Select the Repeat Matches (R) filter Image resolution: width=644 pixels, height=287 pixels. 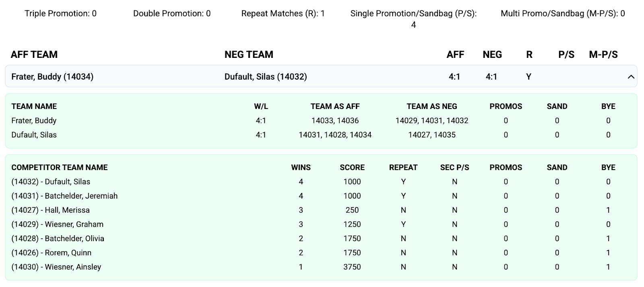283,14
